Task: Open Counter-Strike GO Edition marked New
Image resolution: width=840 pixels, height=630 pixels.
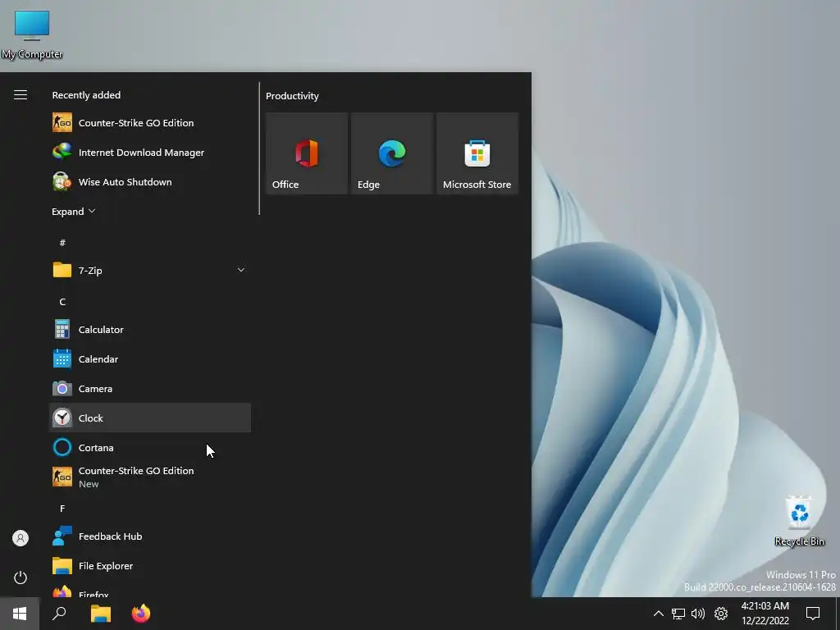Action: (150, 477)
